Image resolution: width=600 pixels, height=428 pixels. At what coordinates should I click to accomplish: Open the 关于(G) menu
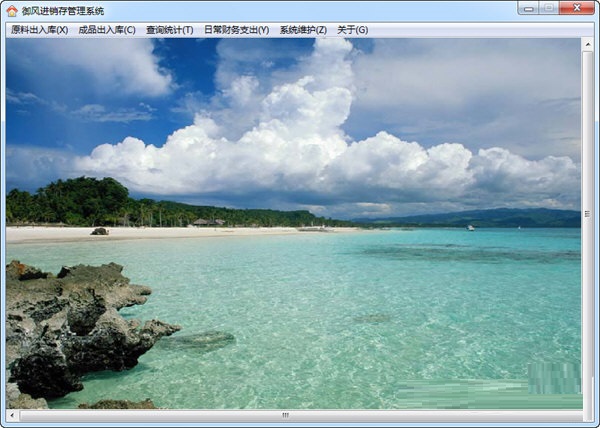352,30
